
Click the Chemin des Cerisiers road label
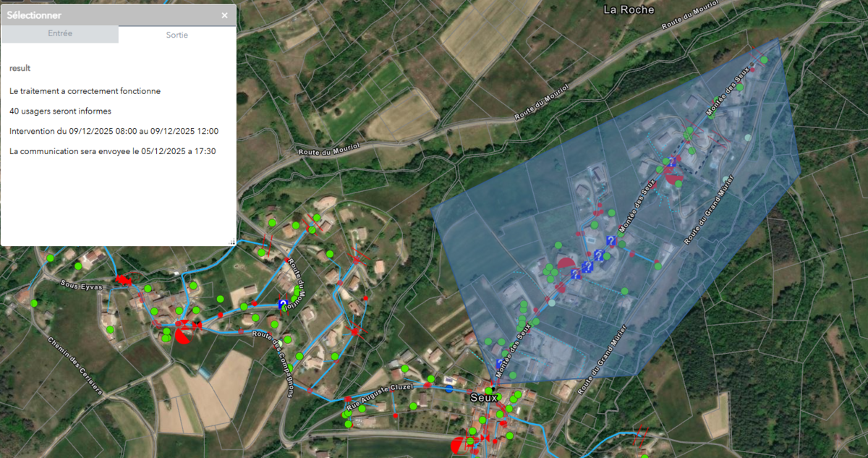coord(75,367)
